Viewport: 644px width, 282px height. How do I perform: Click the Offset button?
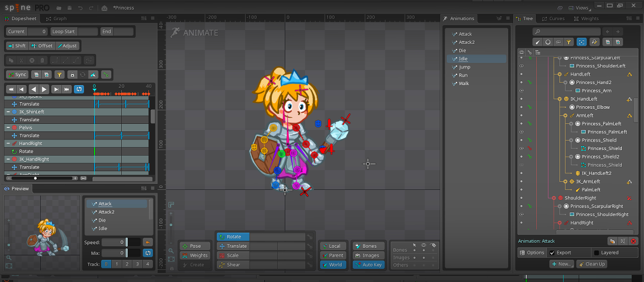(42, 46)
